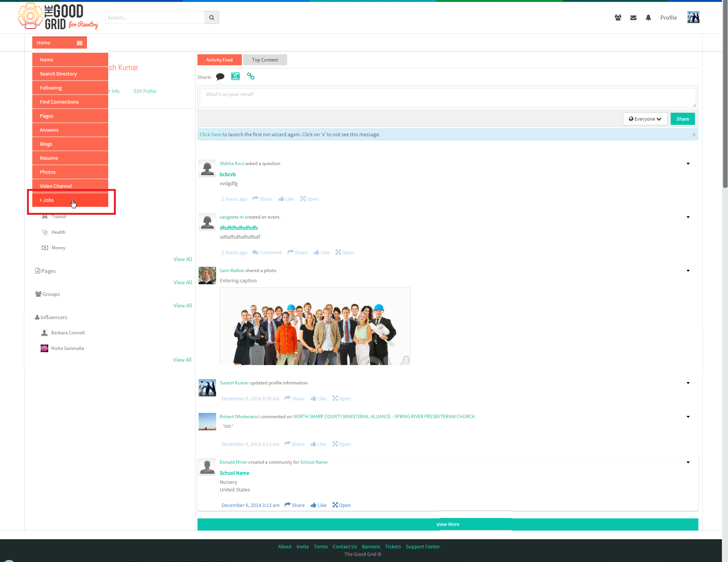This screenshot has height=562, width=728.
Task: Open the notifications bell icon
Action: coord(648,17)
